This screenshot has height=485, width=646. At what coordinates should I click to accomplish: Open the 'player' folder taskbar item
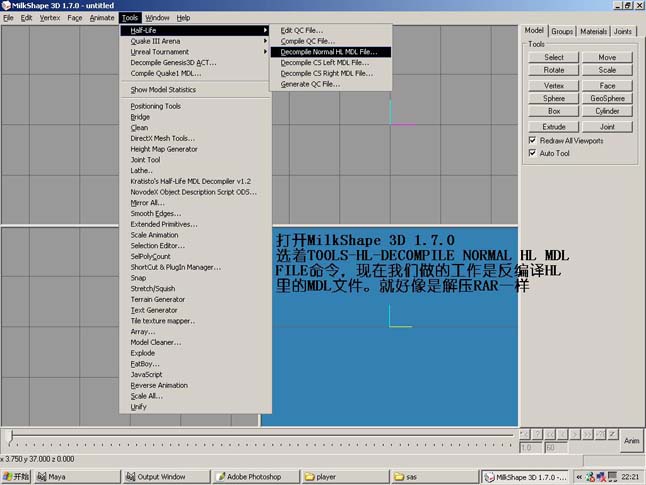coord(346,476)
